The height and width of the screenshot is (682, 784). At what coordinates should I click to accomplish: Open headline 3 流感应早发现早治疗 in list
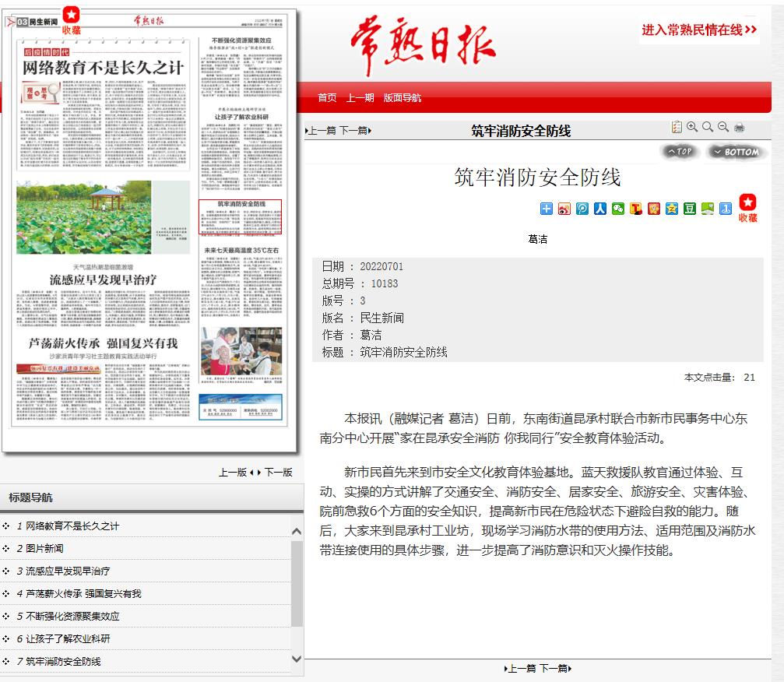(68, 571)
